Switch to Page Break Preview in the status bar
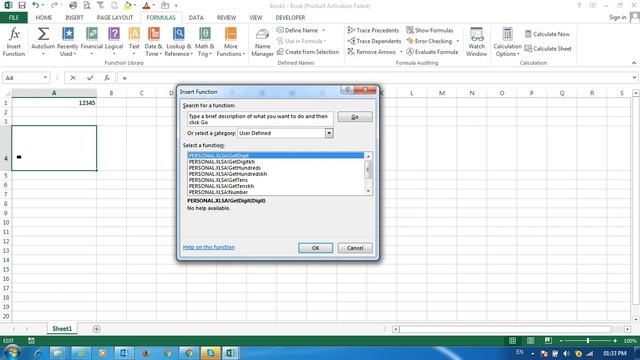The height and width of the screenshot is (360, 640). pyautogui.click(x=548, y=340)
